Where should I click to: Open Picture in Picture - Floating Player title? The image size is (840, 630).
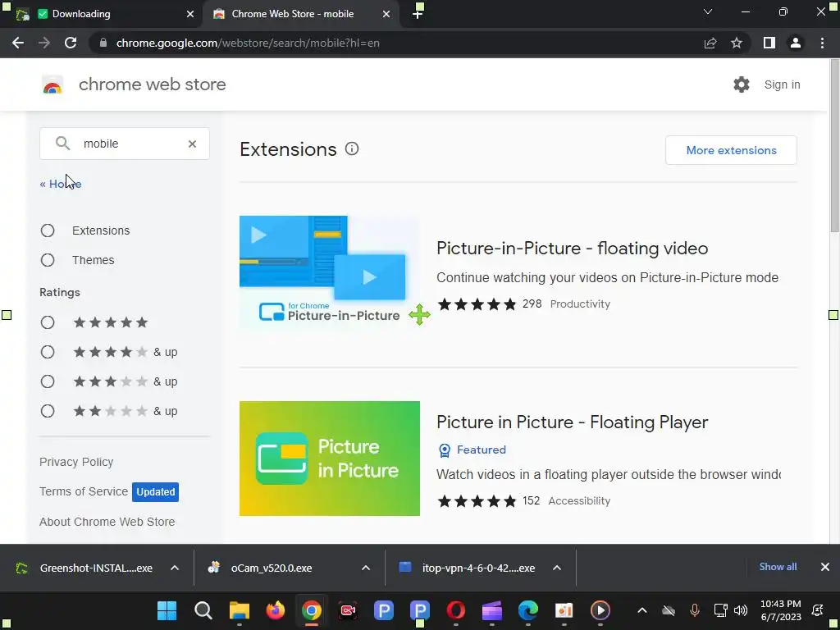(x=572, y=422)
